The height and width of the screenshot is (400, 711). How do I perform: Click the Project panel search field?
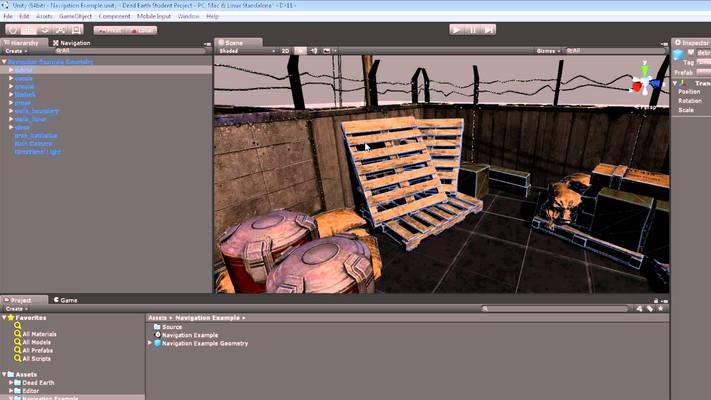click(x=556, y=309)
